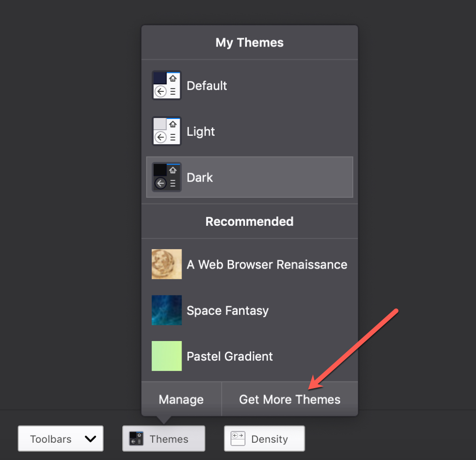Screen dimensions: 476x460
Task: Click the Density button's arrows icon
Action: [238, 439]
